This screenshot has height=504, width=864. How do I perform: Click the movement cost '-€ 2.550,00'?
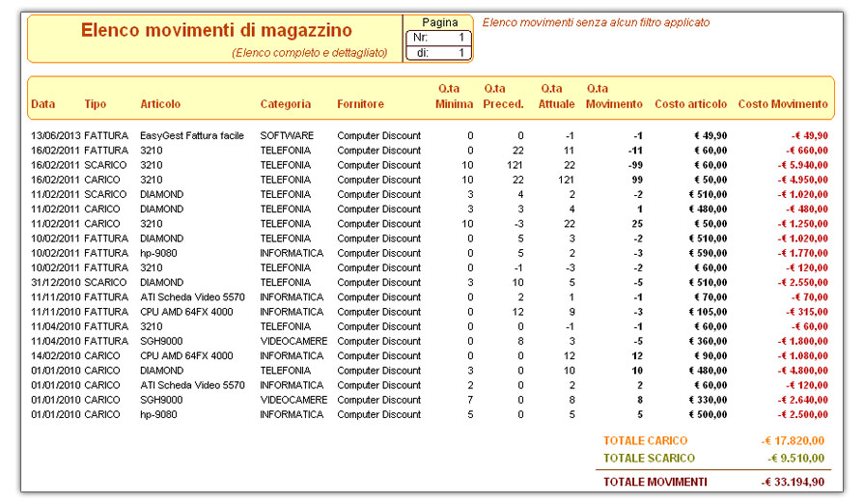(803, 283)
